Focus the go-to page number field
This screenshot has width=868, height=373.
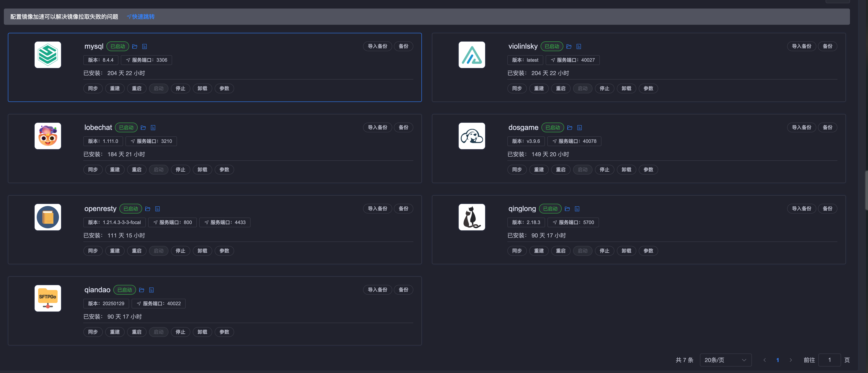830,360
